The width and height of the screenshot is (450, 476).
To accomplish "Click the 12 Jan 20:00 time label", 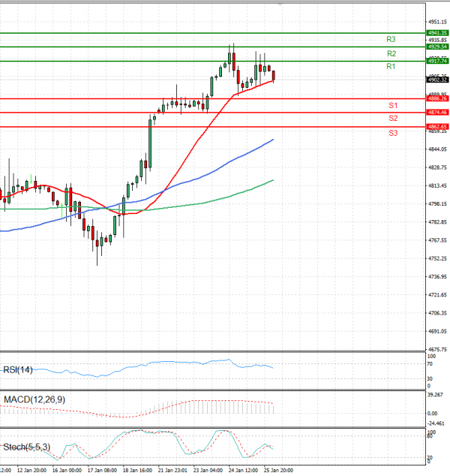I will [31, 470].
